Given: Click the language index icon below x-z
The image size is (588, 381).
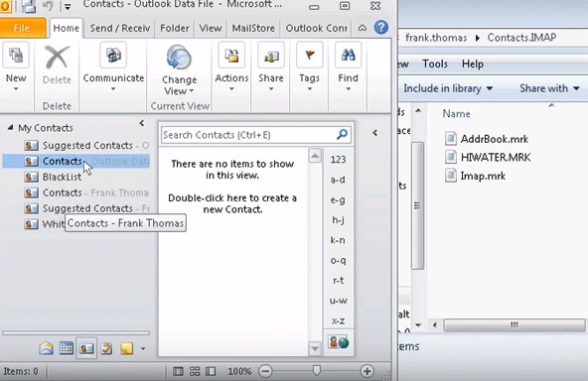Looking at the screenshot, I should pos(339,342).
